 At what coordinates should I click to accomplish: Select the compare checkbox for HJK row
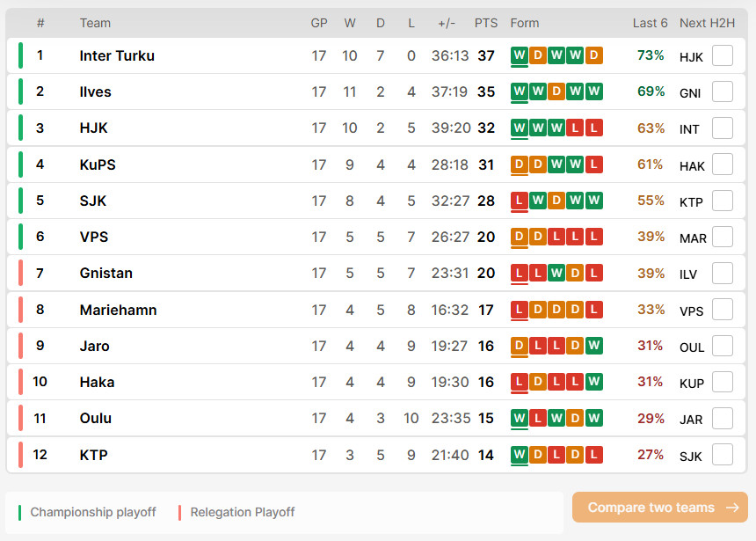(723, 128)
